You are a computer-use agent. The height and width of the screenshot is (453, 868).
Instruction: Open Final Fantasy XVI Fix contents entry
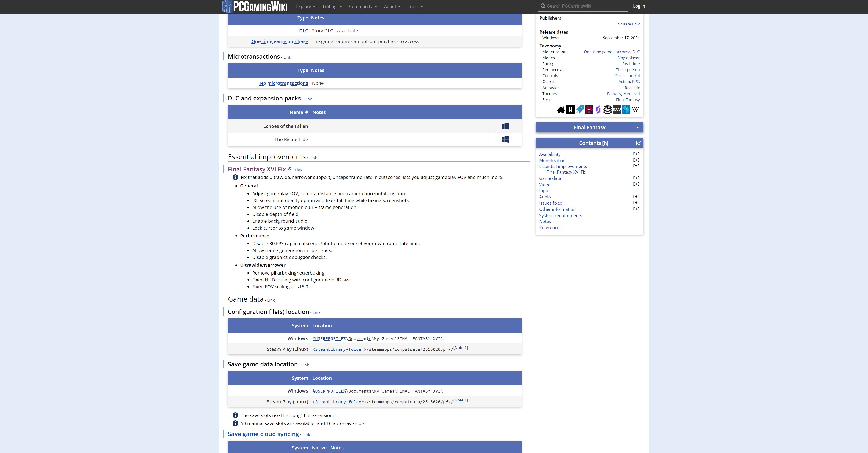point(566,172)
